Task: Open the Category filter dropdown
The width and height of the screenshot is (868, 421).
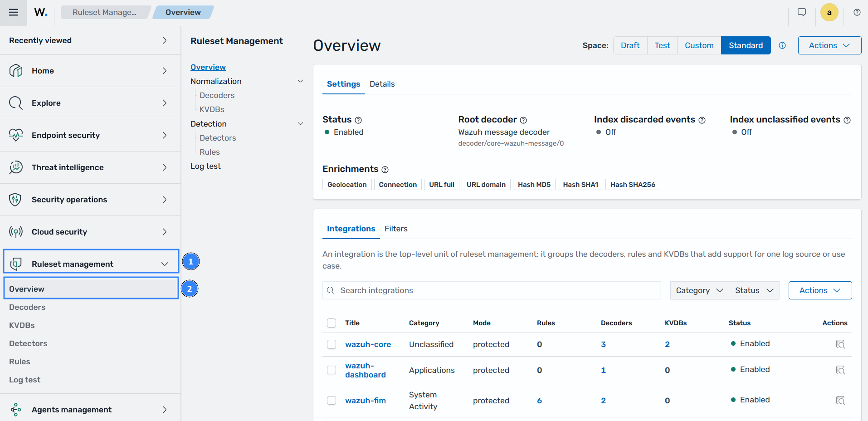Action: [x=699, y=290]
